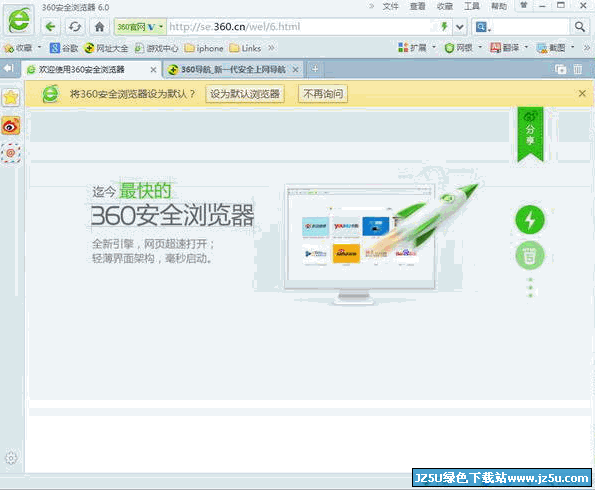Open the 翻译 translate dropdown

point(509,48)
